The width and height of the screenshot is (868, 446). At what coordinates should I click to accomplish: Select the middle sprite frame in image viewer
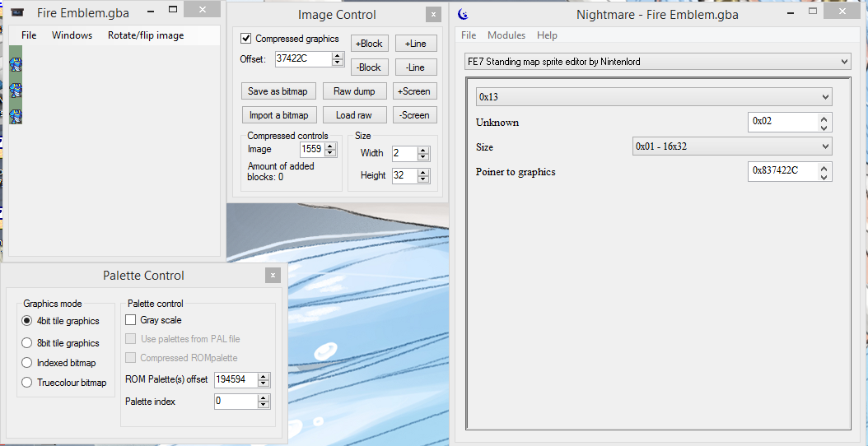point(16,91)
